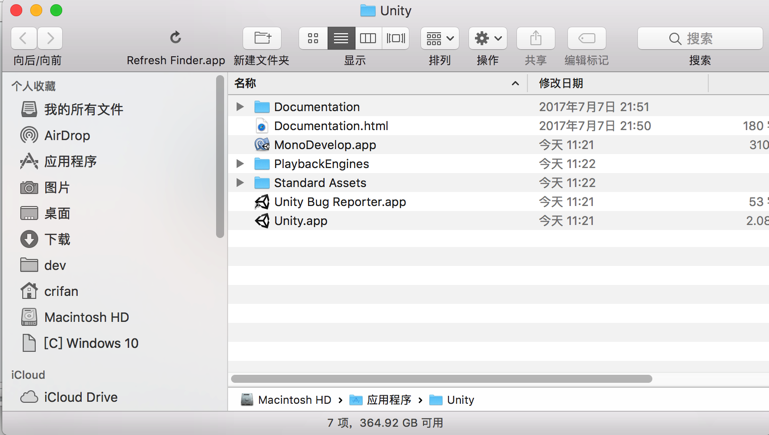
Task: Open iCloud Drive in sidebar
Action: [x=81, y=397]
